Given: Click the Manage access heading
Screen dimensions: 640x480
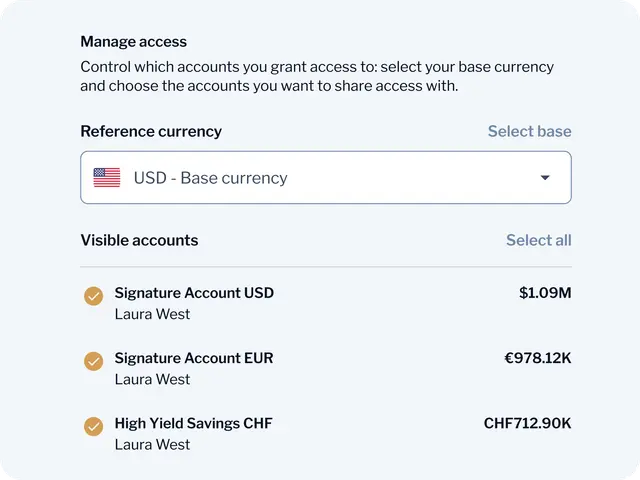Looking at the screenshot, I should pyautogui.click(x=133, y=42).
